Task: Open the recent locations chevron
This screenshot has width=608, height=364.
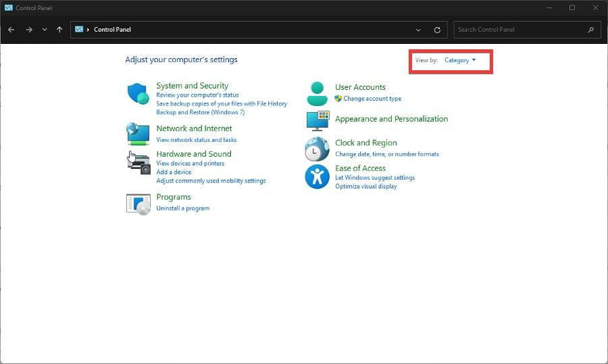Action: coord(45,30)
